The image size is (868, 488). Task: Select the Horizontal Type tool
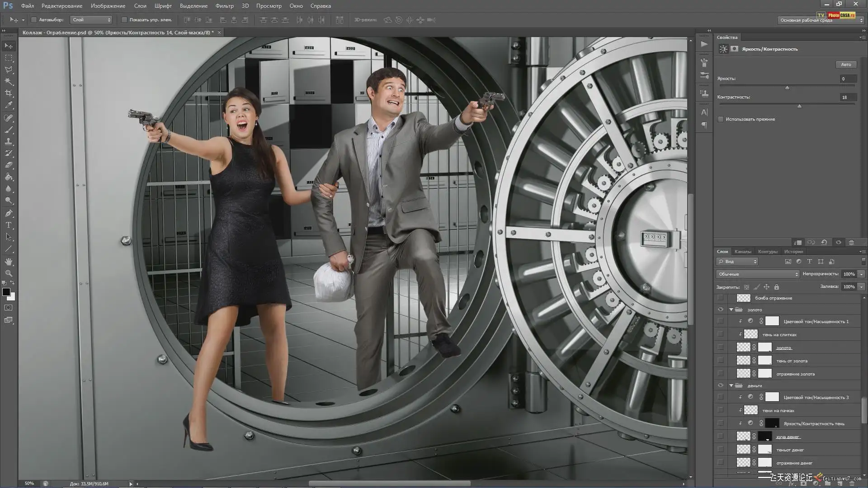[9, 225]
